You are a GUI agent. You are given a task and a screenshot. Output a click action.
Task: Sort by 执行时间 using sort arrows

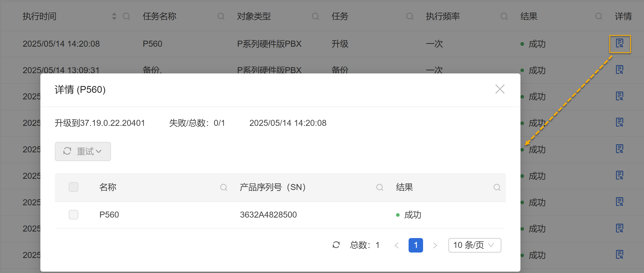coord(114,16)
